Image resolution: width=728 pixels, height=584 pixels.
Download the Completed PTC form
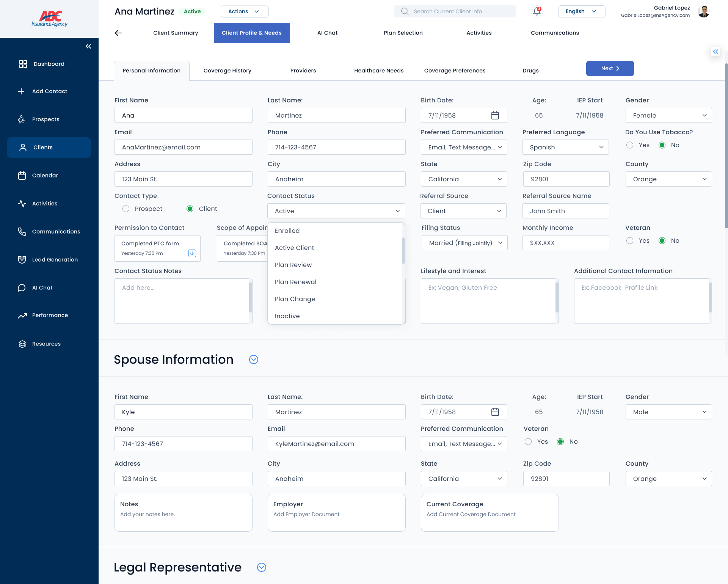(192, 253)
